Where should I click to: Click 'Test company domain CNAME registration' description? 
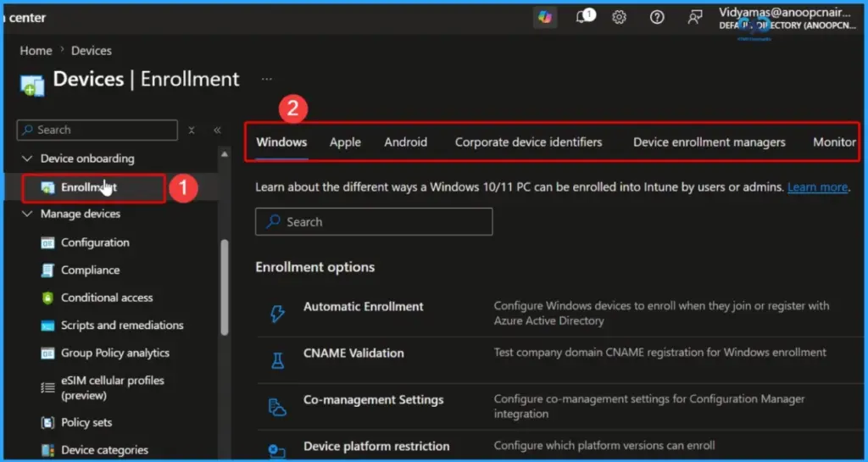(659, 353)
